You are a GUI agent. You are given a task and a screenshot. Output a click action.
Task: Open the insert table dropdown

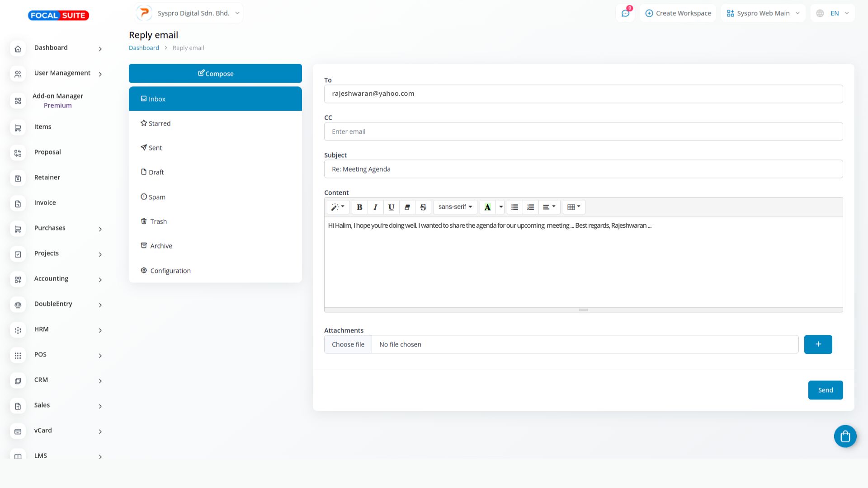pyautogui.click(x=574, y=207)
